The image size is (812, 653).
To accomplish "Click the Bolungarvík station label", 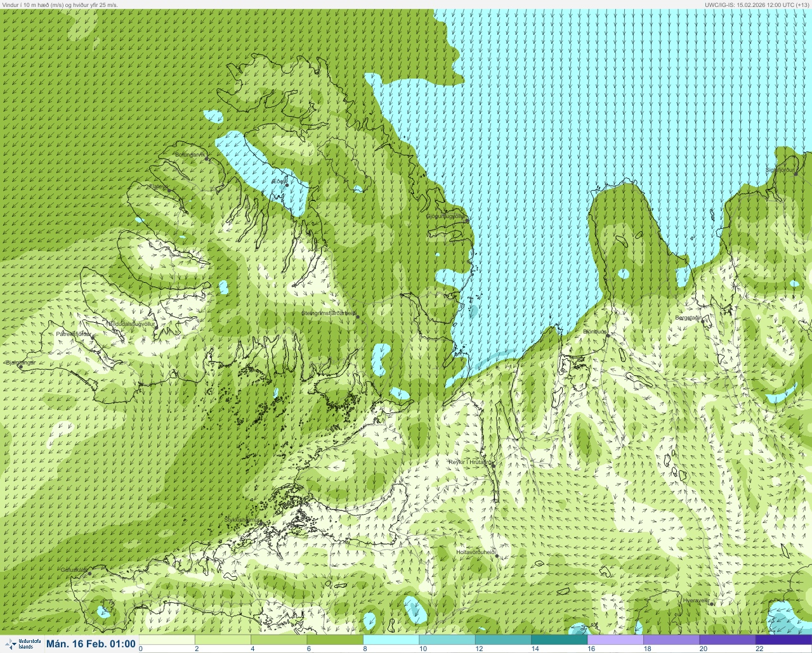I will 190,155.
